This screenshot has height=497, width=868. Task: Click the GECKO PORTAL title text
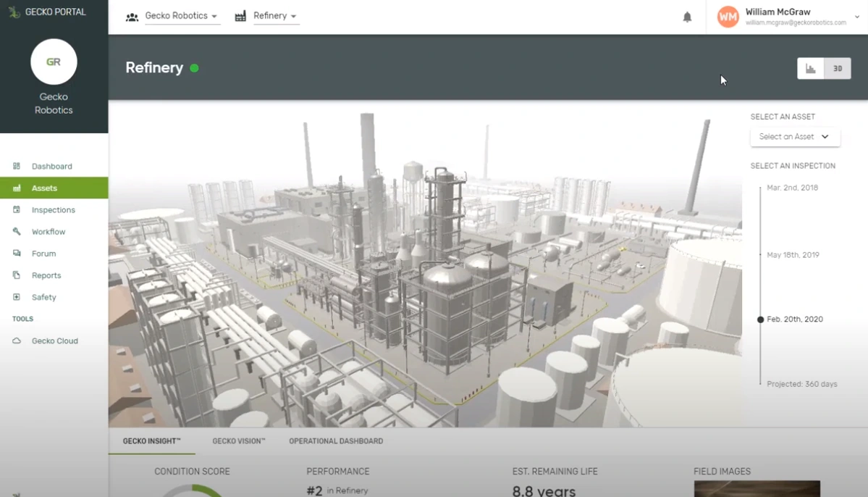(55, 12)
